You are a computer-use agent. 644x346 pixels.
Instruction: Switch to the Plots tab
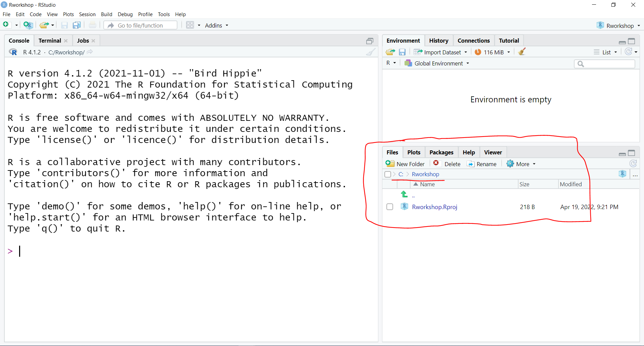click(x=414, y=152)
